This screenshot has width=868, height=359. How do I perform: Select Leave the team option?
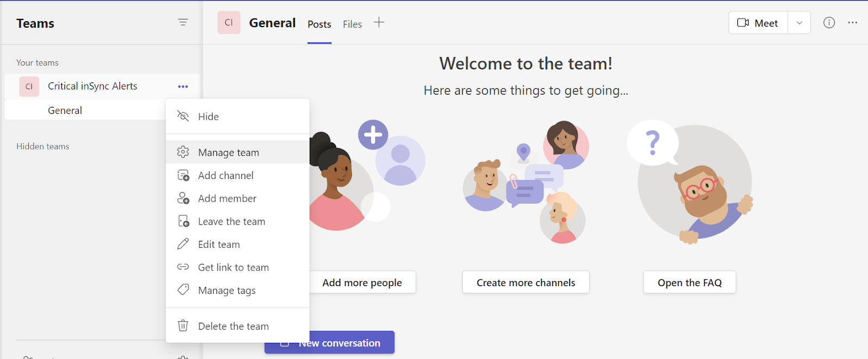[238, 221]
